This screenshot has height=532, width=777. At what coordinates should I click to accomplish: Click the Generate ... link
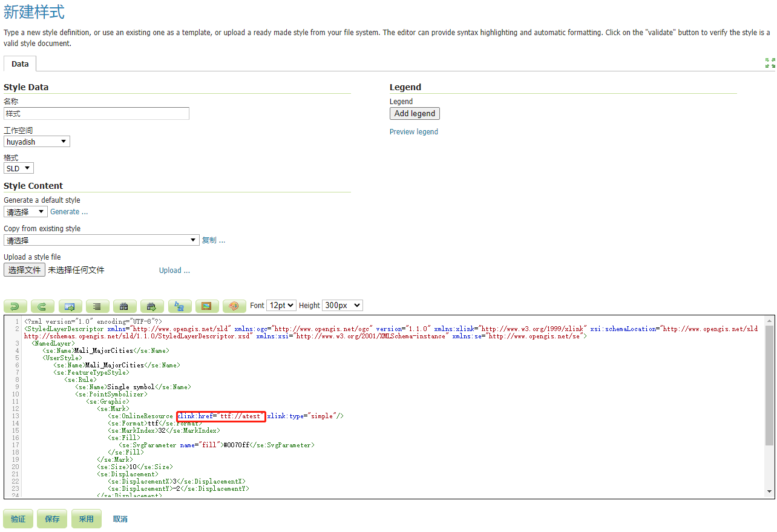tap(69, 212)
